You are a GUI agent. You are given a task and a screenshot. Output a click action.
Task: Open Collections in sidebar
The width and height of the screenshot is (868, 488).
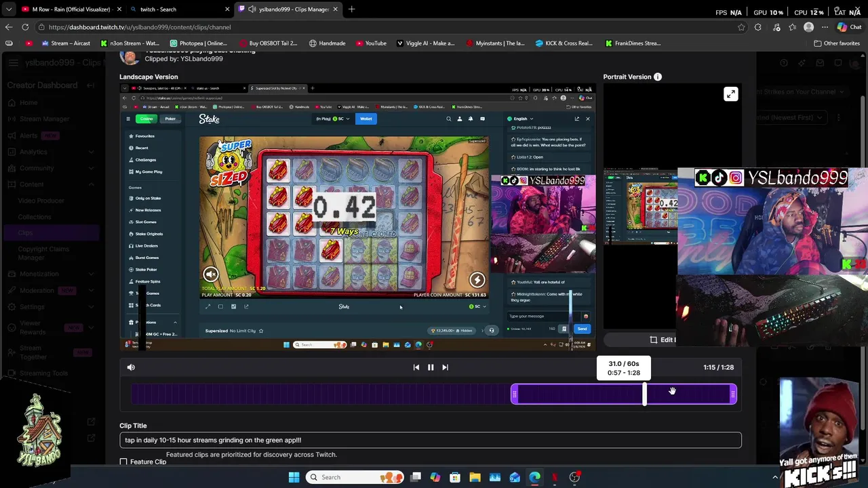(x=35, y=217)
